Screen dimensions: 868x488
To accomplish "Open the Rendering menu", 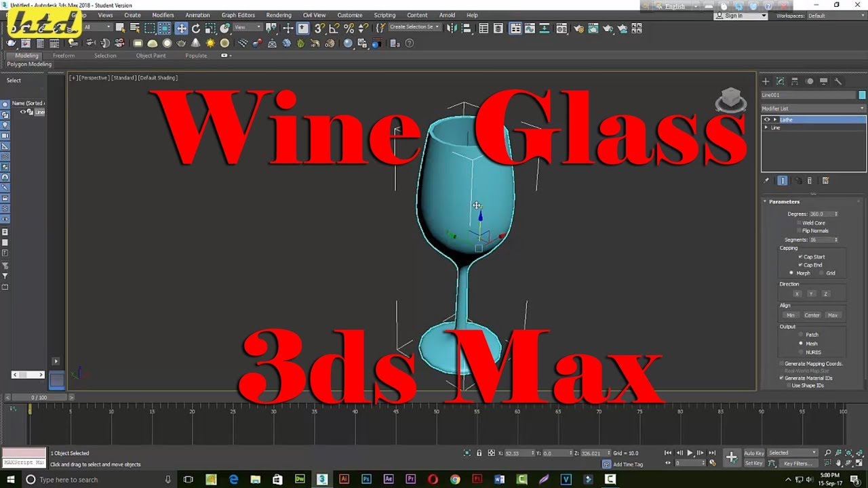I will point(279,15).
